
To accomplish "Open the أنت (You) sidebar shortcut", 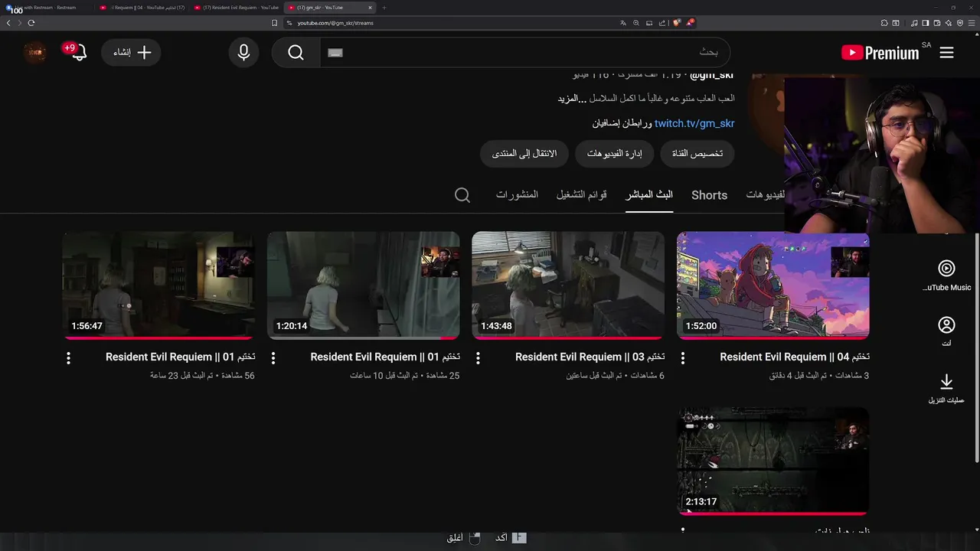I will pyautogui.click(x=946, y=332).
